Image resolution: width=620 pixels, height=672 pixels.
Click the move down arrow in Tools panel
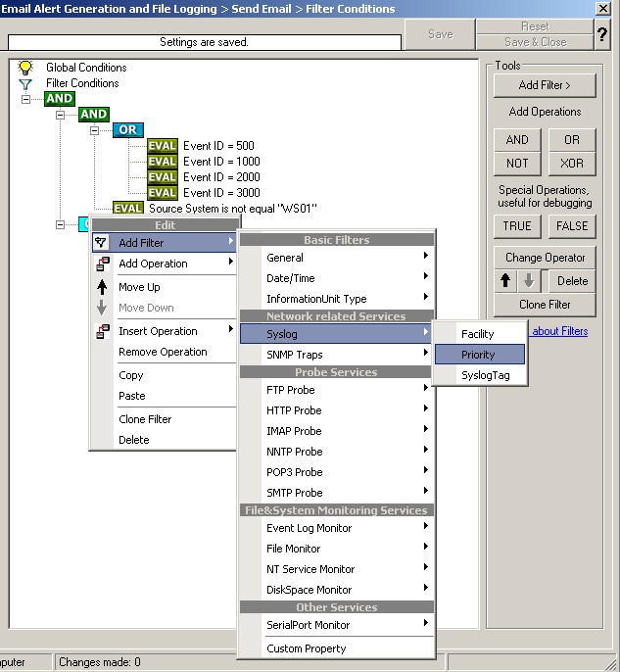(x=529, y=281)
